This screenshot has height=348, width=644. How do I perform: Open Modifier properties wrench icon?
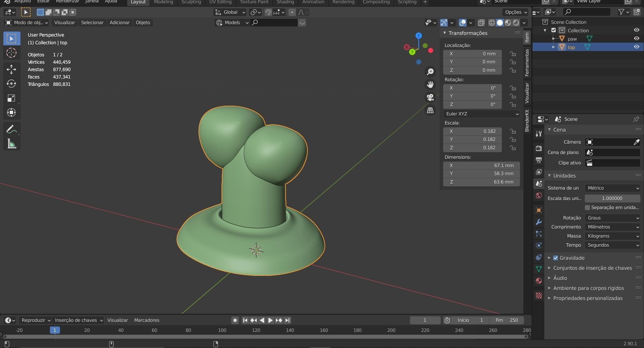pyautogui.click(x=539, y=222)
